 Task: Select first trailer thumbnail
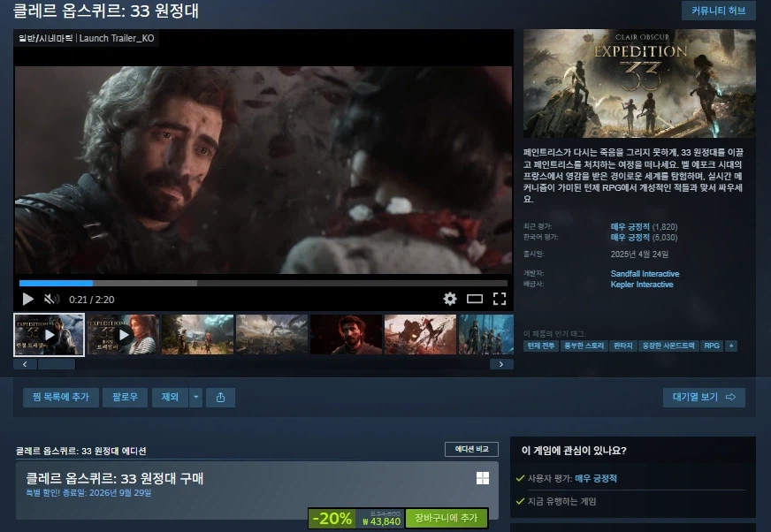50,335
